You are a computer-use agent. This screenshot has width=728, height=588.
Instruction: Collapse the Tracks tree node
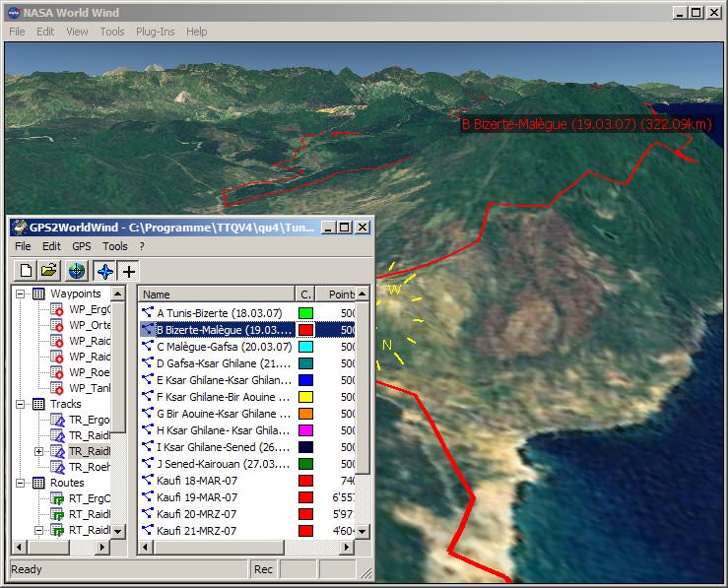(x=20, y=404)
